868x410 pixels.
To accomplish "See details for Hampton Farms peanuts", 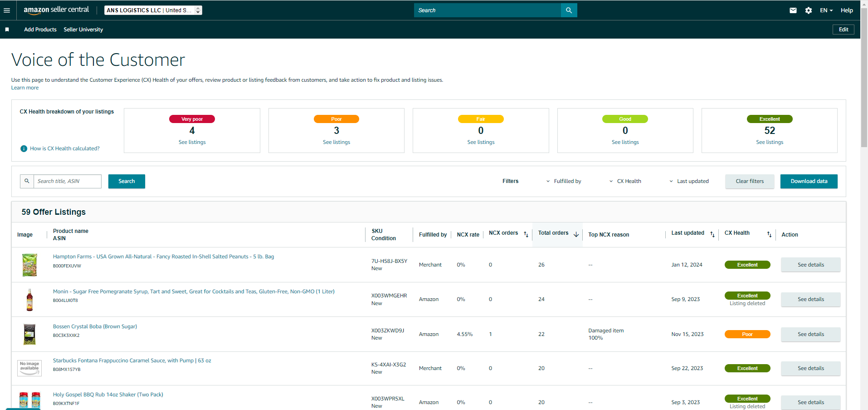I will point(811,265).
